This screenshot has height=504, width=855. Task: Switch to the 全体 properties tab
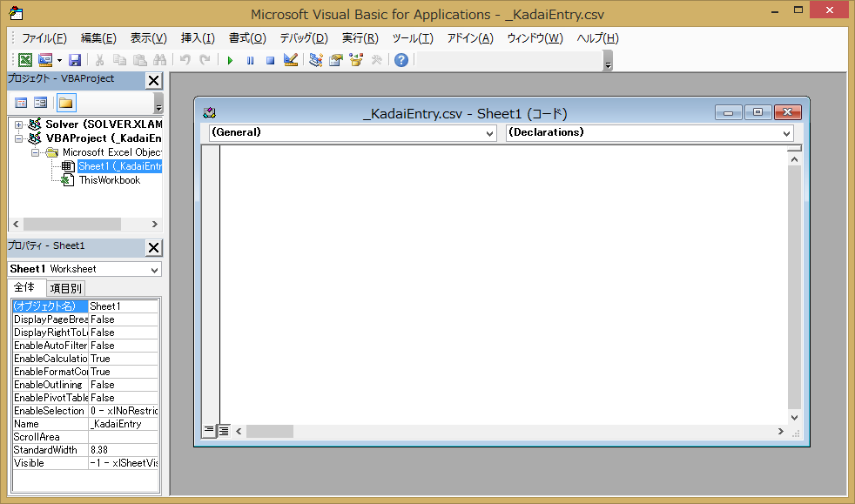click(24, 287)
